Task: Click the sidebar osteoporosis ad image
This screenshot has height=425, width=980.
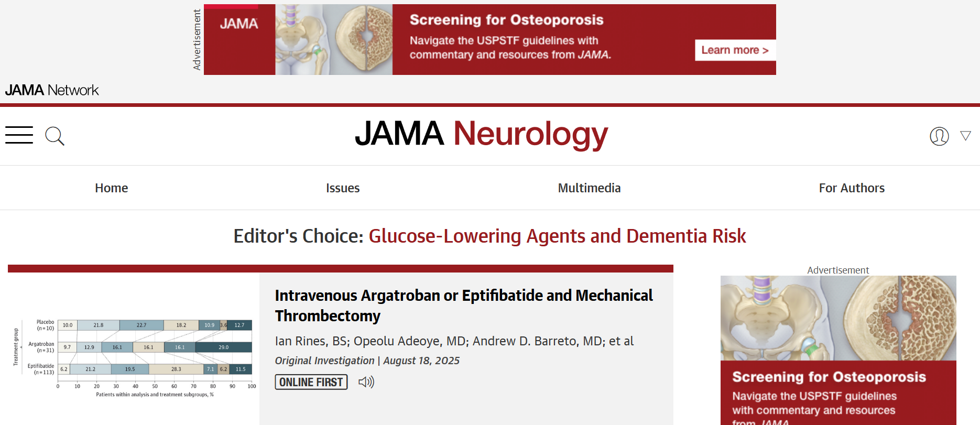Action: [x=839, y=318]
